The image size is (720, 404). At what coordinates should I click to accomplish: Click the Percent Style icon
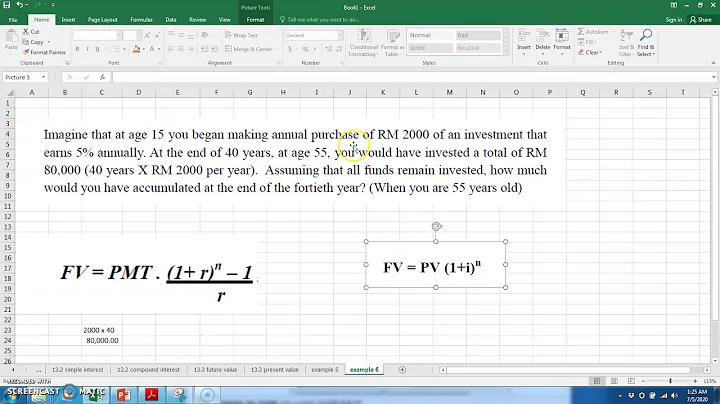click(305, 49)
